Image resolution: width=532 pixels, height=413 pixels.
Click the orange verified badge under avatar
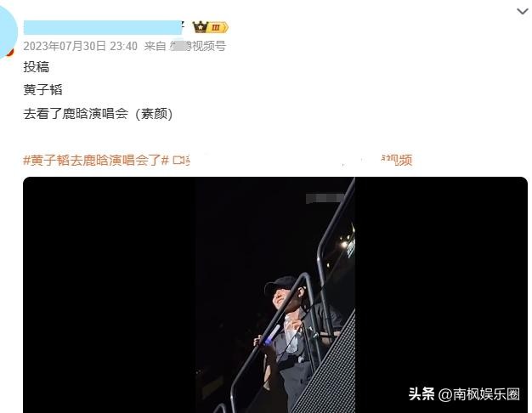(x=11, y=52)
